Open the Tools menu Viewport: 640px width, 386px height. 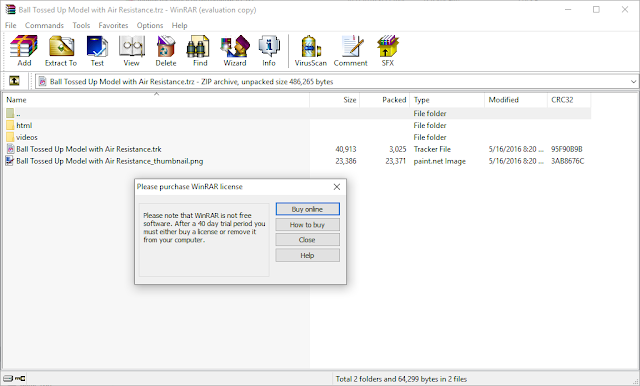click(x=81, y=25)
